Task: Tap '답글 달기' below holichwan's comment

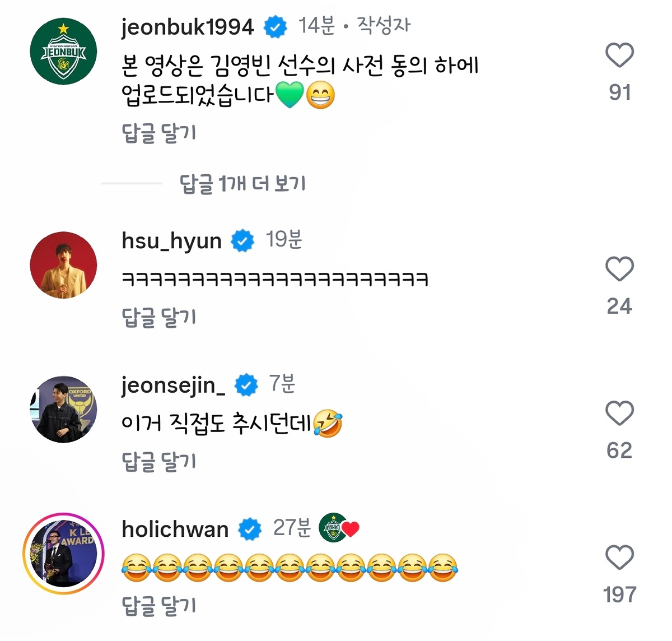Action: coord(159,606)
